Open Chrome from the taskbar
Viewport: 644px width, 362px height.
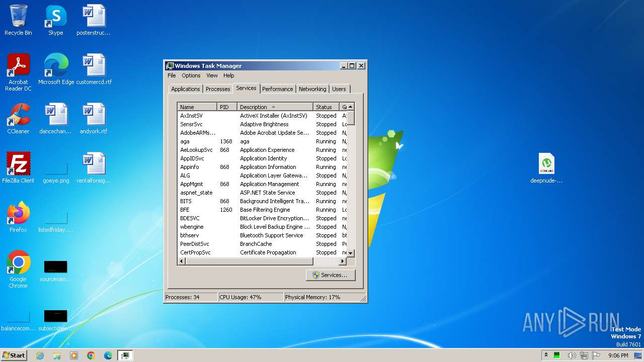pyautogui.click(x=91, y=355)
